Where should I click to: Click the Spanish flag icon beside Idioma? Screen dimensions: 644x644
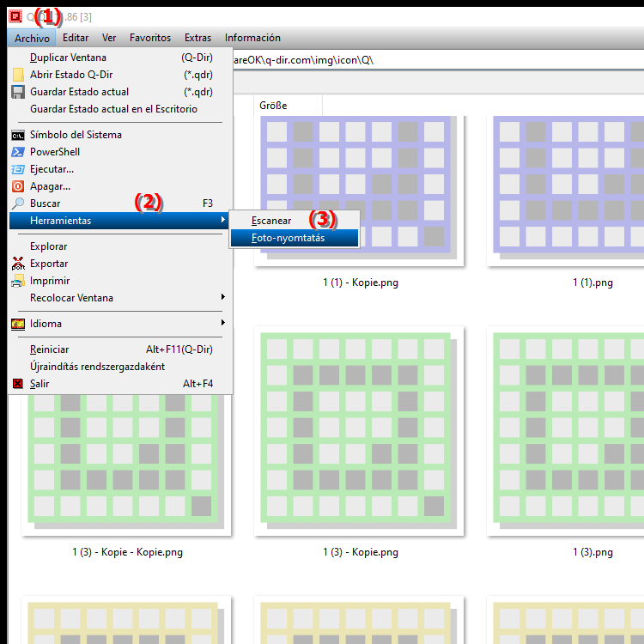18,324
